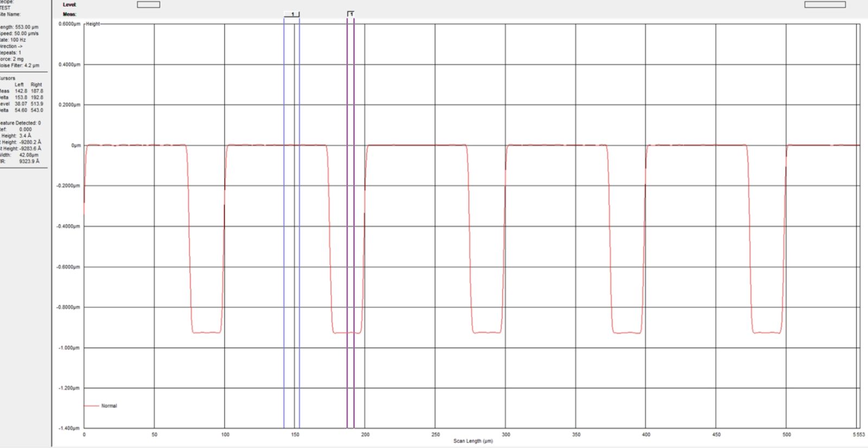
Task: Select the Meas cursor left value 142.8
Action: click(21, 91)
